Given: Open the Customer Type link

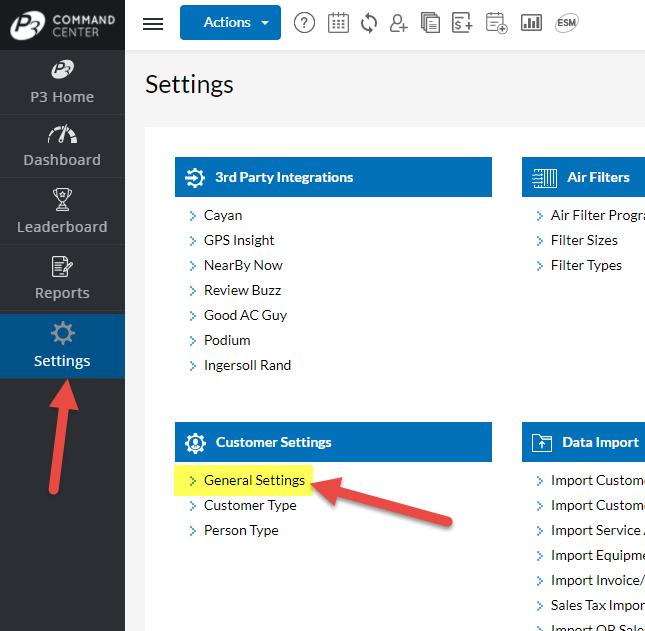Looking at the screenshot, I should pos(250,506).
